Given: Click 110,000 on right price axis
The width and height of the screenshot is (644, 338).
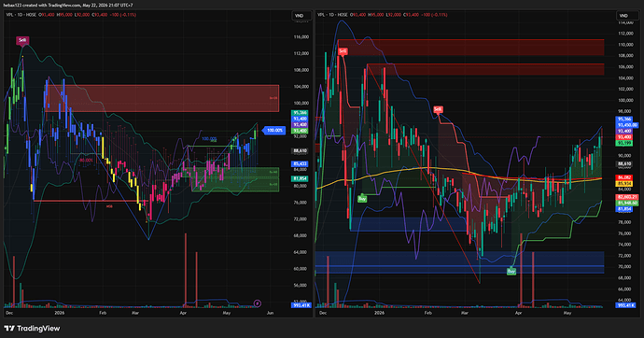Looking at the screenshot, I should tap(625, 45).
